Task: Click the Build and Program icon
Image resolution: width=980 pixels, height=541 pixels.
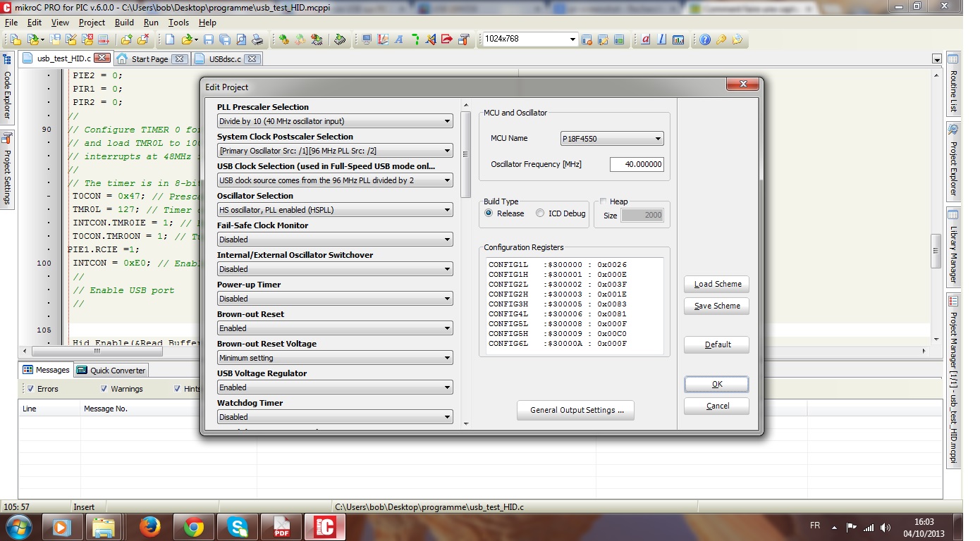Action: pyautogui.click(x=317, y=39)
